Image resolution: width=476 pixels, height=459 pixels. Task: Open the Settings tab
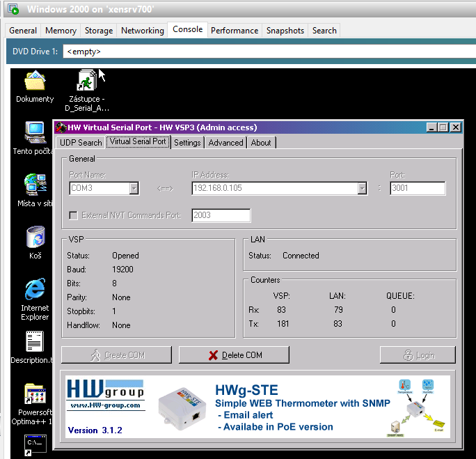(187, 143)
